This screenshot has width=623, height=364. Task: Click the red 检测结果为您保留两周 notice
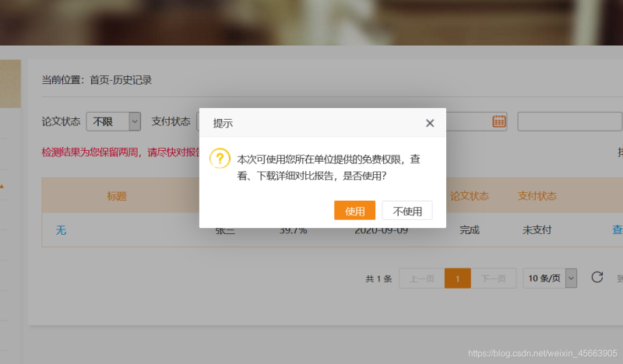pos(121,152)
